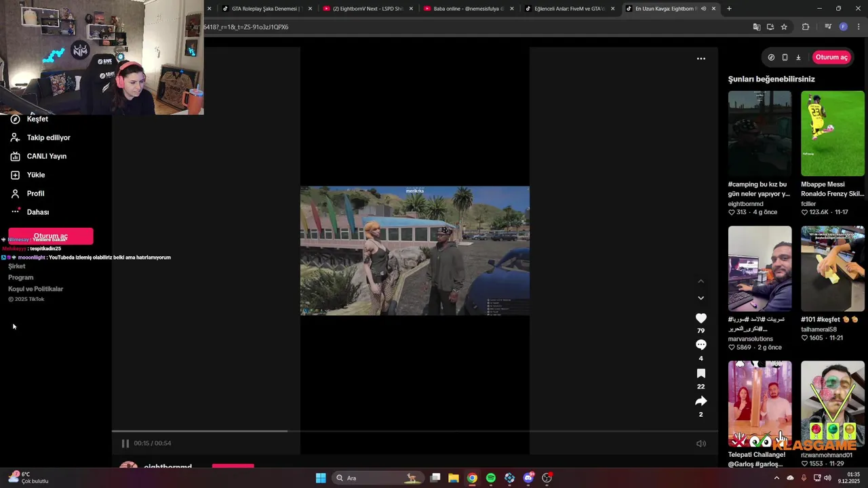The height and width of the screenshot is (488, 868).
Task: Click the browser translate page icon
Action: (757, 27)
